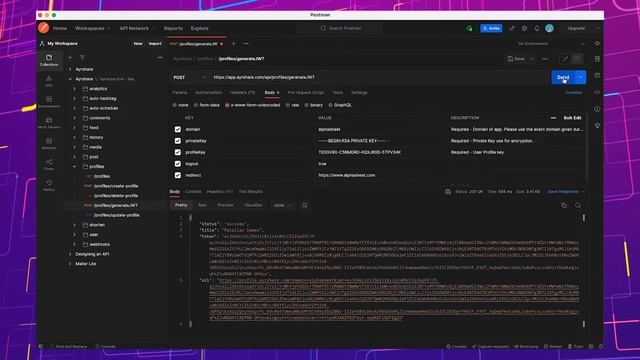The width and height of the screenshot is (640, 360).
Task: Open the JSON response format dropdown
Action: click(282, 205)
